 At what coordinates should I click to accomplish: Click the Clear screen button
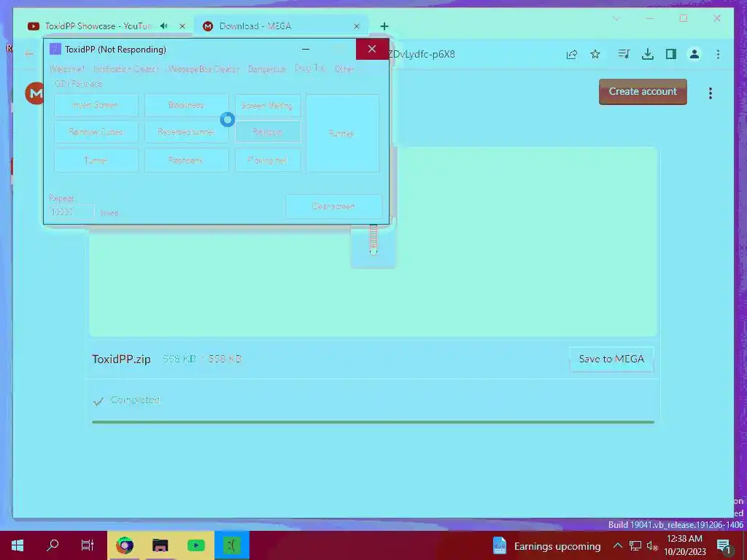pos(333,206)
